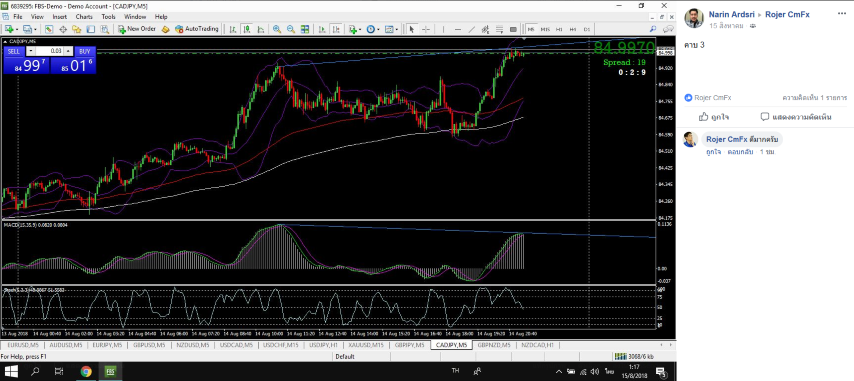Click the volume input field 0.03
Viewport: 854px width, 381px height.
50,51
